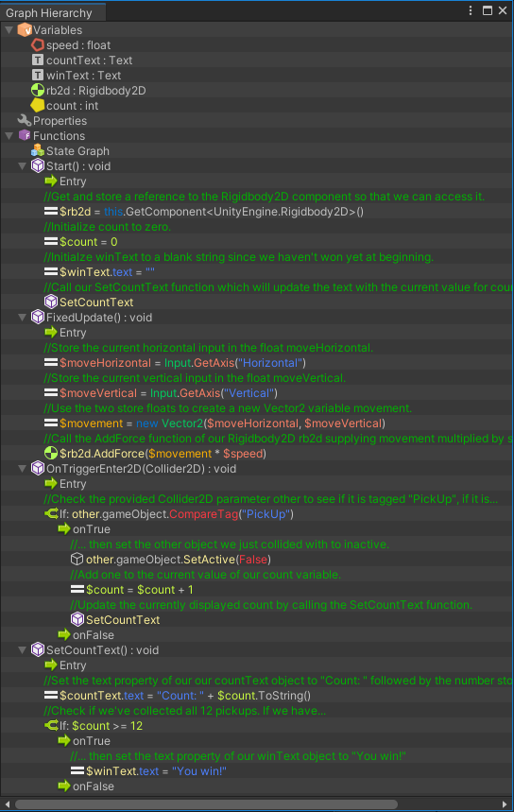This screenshot has height=812, width=514.
Task: Click the Entry arrow icon under FixedUpdate()
Action: pos(51,332)
